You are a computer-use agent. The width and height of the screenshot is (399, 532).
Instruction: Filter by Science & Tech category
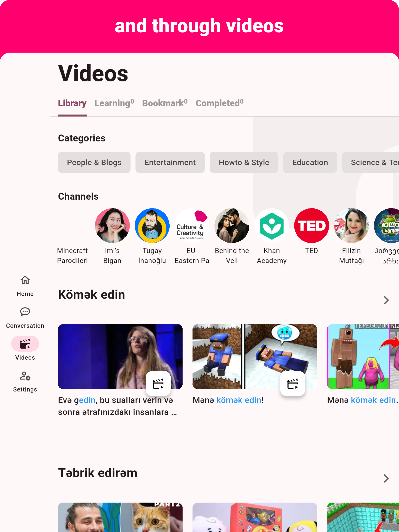coord(370,162)
